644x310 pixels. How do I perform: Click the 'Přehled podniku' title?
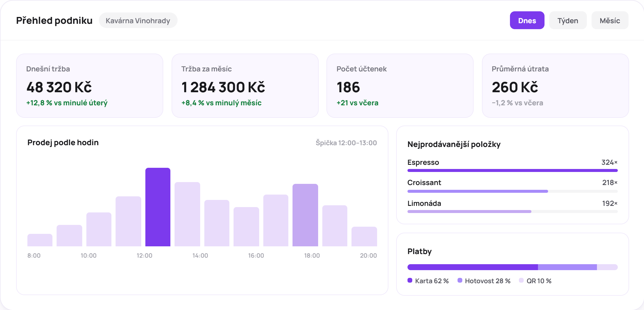54,21
